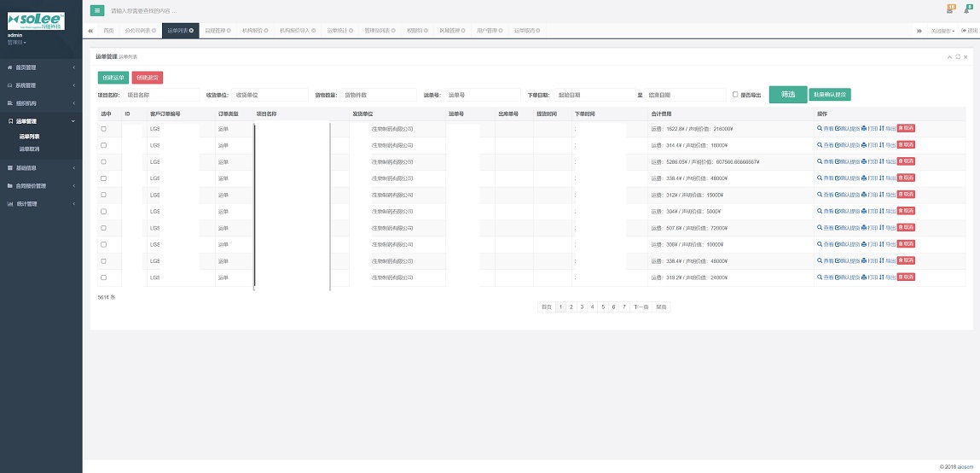Close the 机构报价导入 tab using its x icon

coord(313,31)
